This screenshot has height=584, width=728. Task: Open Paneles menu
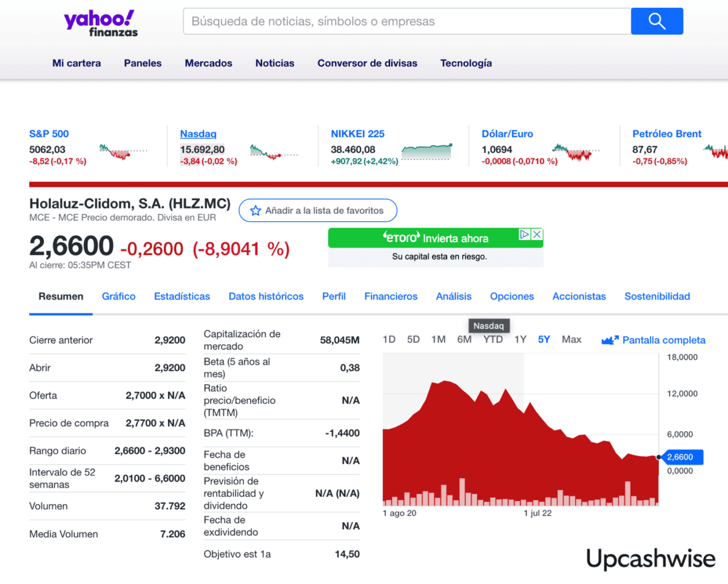point(143,63)
